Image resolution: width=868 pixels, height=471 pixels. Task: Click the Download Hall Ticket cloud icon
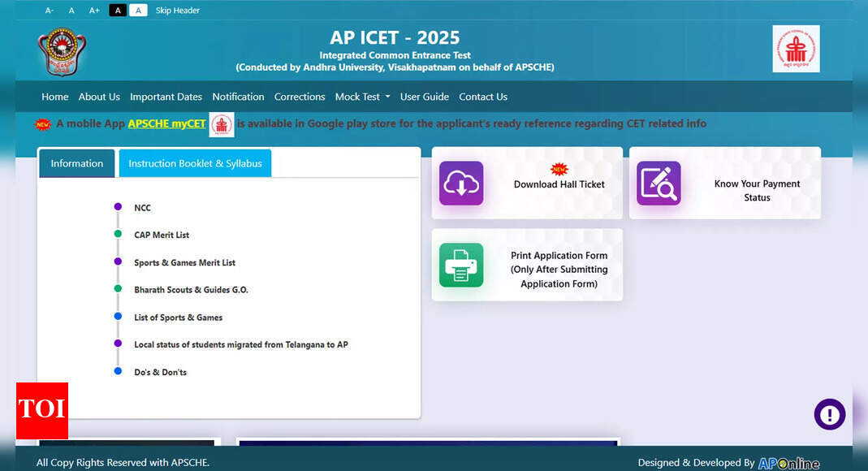pos(461,183)
